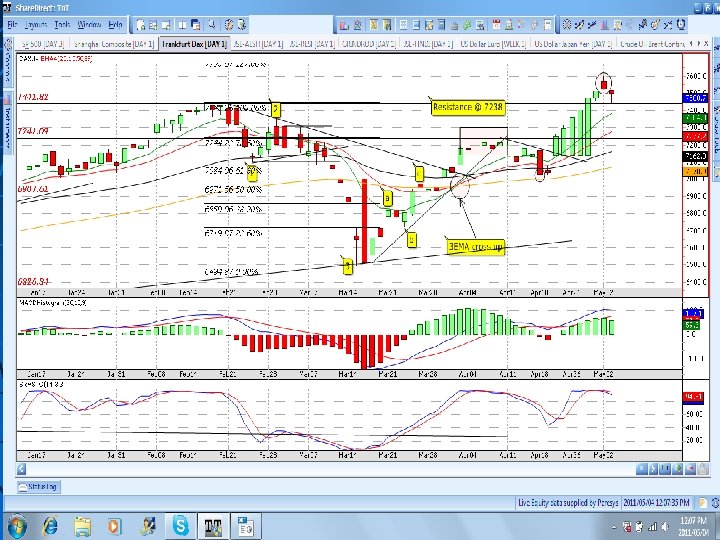Open Windows Media Player from taskbar
720x540 pixels.
click(115, 526)
